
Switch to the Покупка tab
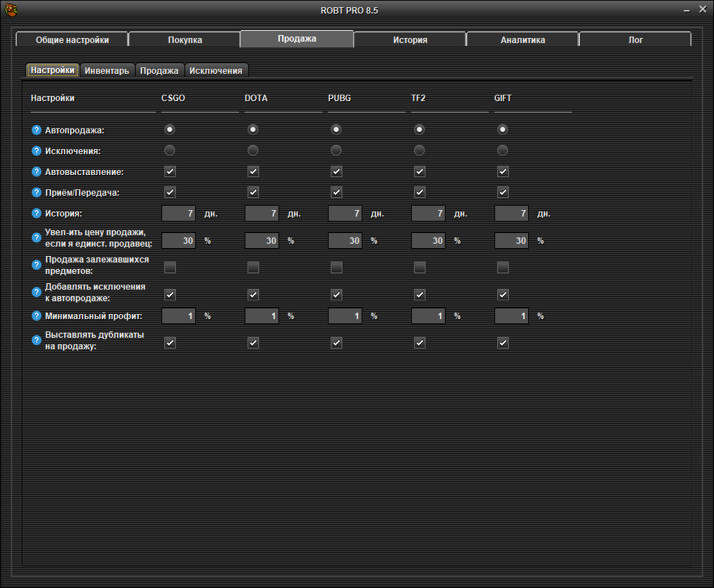coord(184,40)
